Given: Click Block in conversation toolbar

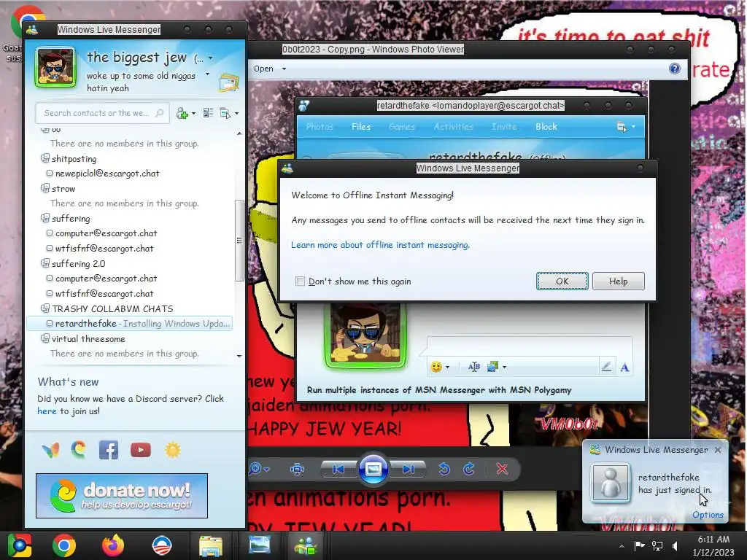Looking at the screenshot, I should [x=546, y=127].
